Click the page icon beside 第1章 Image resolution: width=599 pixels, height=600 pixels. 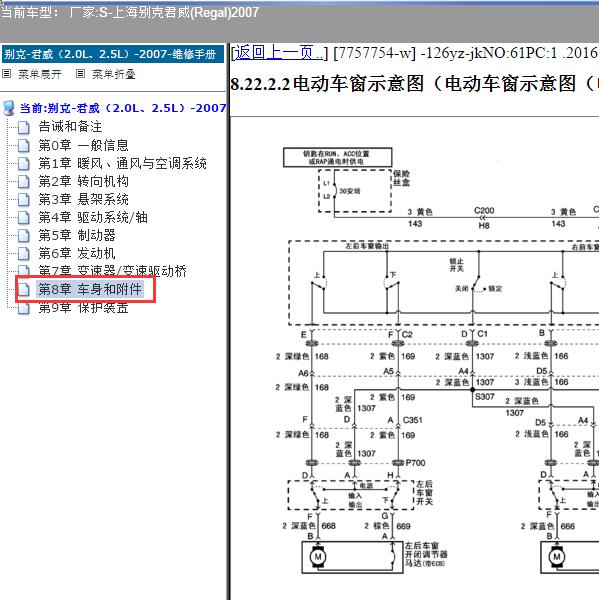pyautogui.click(x=24, y=164)
